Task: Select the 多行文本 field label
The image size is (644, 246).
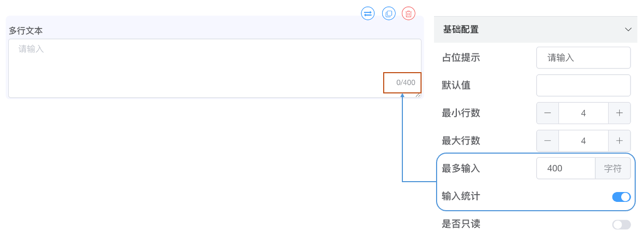Action: [26, 31]
